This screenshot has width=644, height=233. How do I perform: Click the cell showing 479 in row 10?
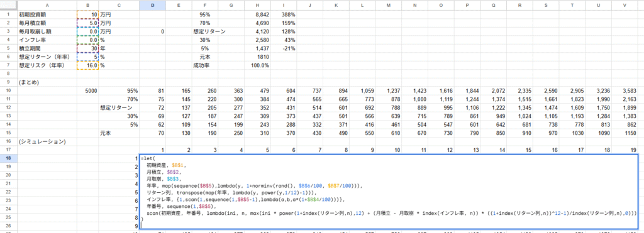[x=257, y=90]
